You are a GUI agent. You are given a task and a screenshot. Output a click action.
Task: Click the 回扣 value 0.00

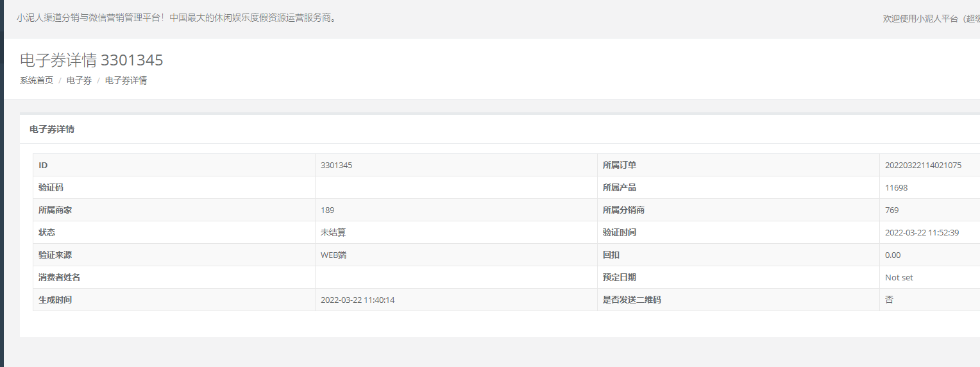point(893,255)
